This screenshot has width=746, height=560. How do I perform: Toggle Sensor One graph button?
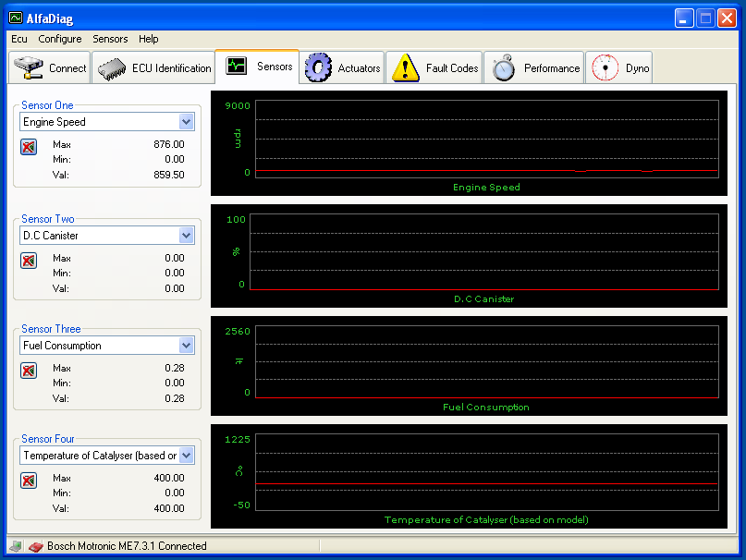point(29,146)
